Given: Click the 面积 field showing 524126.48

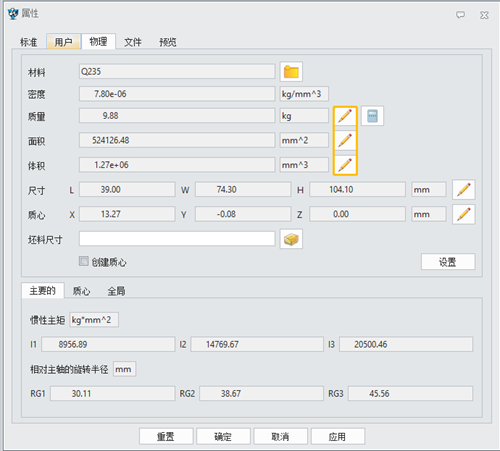Looking at the screenshot, I should [177, 140].
